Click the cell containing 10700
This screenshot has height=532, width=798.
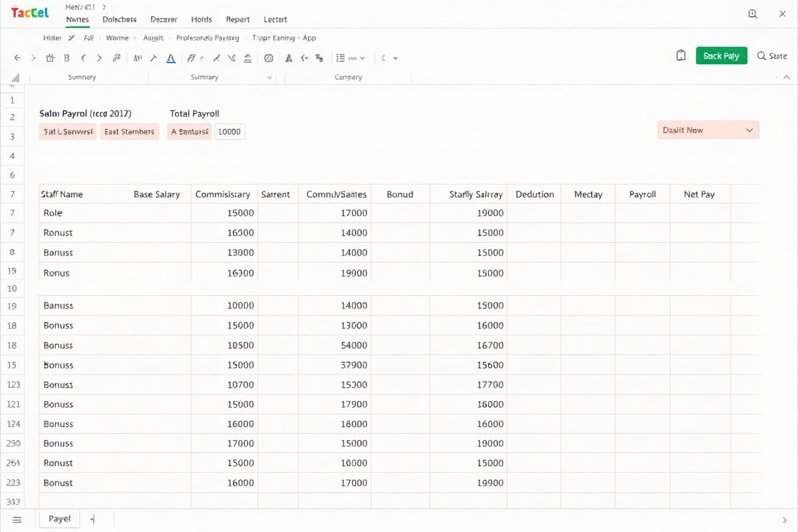click(x=224, y=384)
